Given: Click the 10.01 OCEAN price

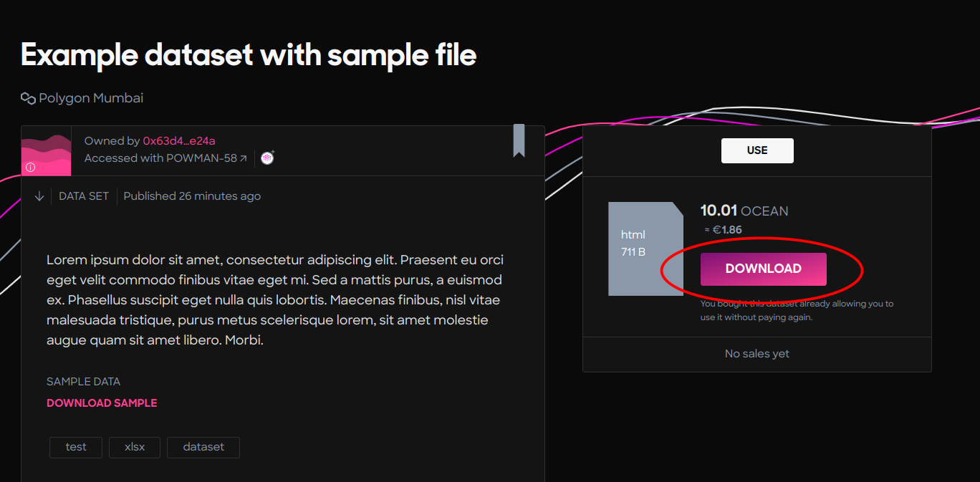Looking at the screenshot, I should (x=744, y=211).
